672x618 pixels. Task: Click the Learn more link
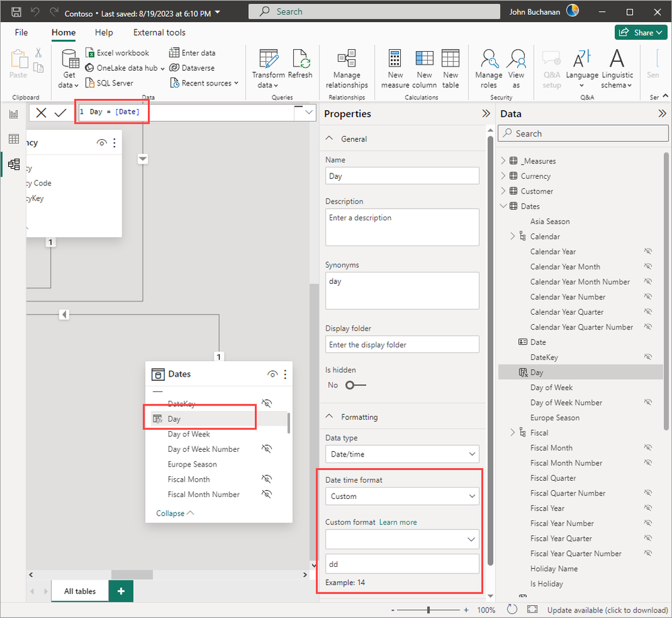[x=398, y=522]
